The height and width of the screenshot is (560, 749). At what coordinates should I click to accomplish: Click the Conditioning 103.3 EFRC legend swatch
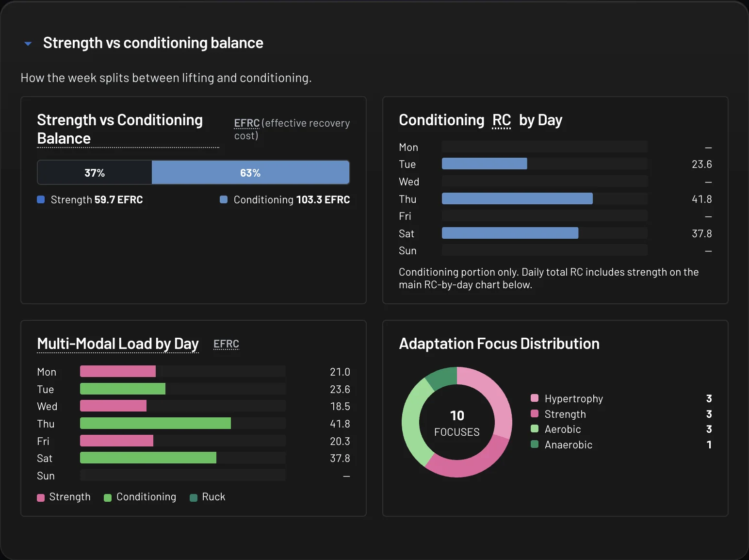[224, 199]
